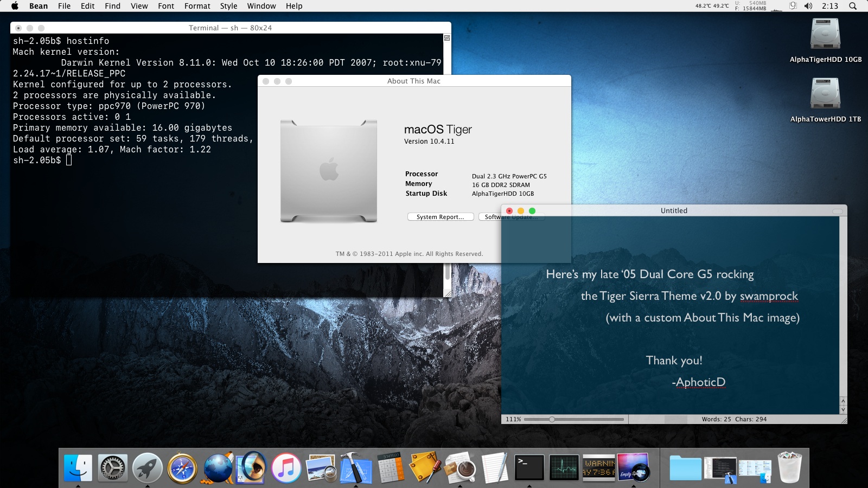Open the globe-with-fox browser icon in dock

(218, 467)
